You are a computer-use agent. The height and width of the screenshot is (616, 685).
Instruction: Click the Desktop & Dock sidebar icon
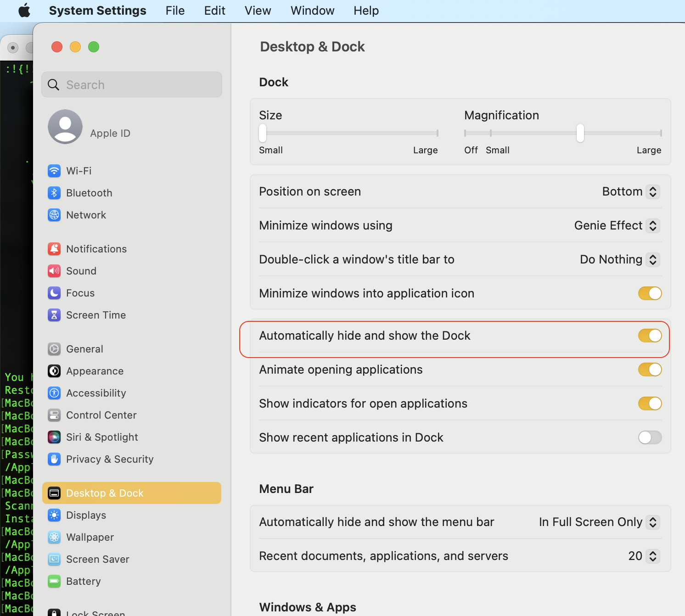tap(54, 493)
